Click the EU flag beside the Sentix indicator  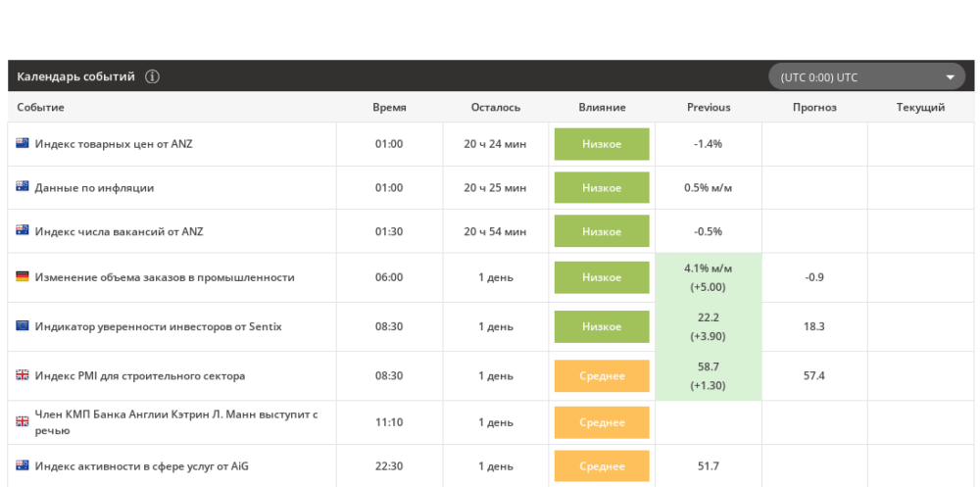click(23, 326)
